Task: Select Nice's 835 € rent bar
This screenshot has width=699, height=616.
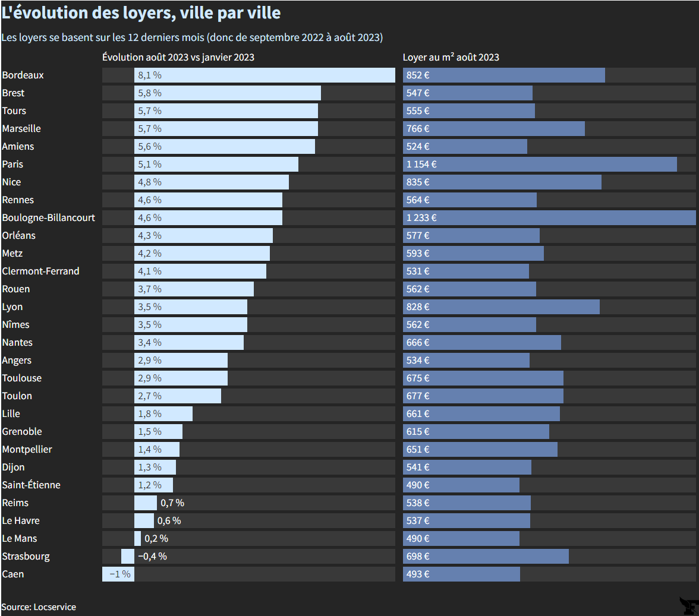Action: coord(502,182)
